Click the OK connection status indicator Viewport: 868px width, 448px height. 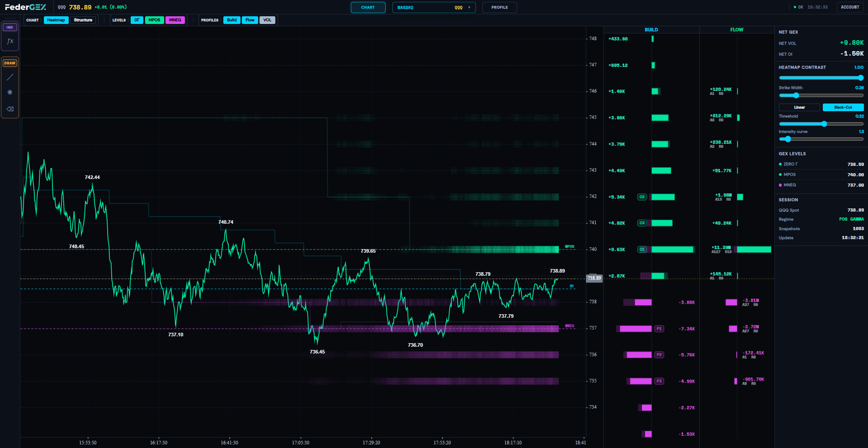pos(798,7)
